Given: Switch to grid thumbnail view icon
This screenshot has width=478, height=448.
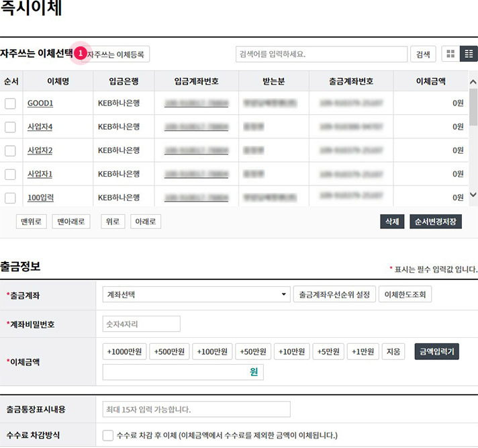Looking at the screenshot, I should pos(450,54).
